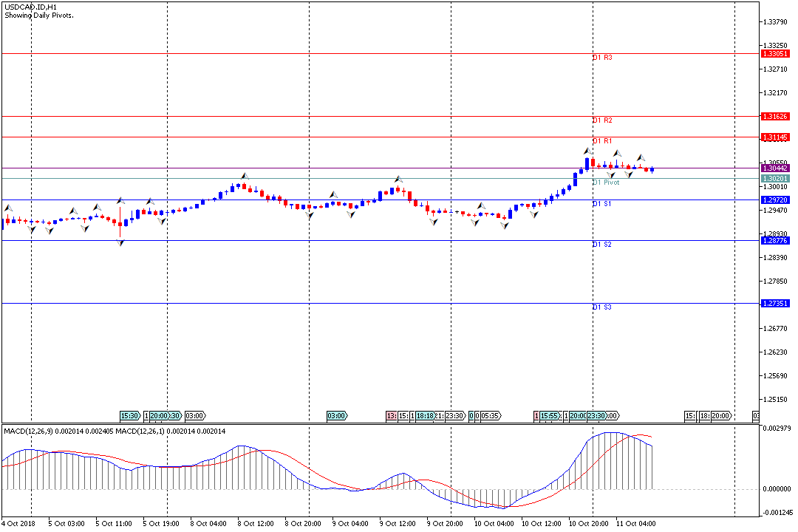Select 1.32170 on the price axis
The width and height of the screenshot is (798, 532).
(775, 92)
